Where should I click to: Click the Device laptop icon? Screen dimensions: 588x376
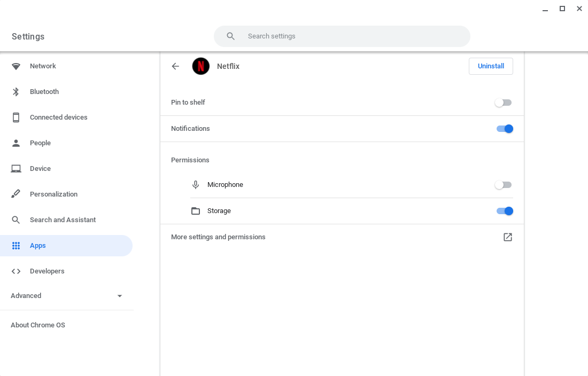pyautogui.click(x=16, y=168)
